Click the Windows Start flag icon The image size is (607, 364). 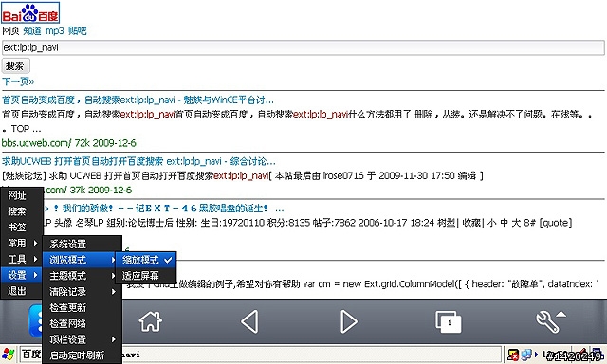pos(9,355)
